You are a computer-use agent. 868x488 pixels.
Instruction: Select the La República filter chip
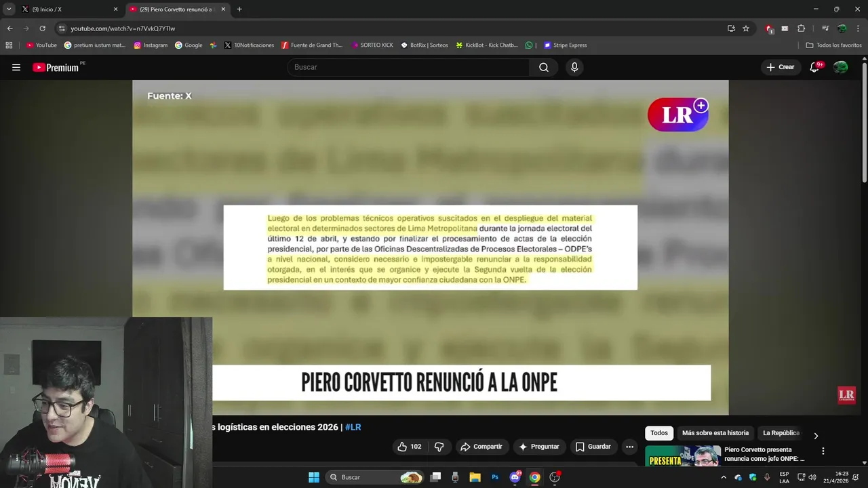781,433
